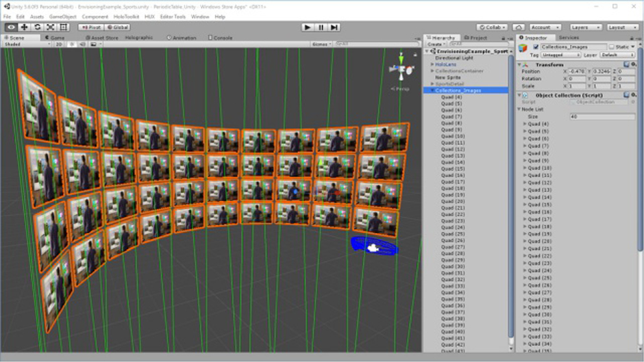
Task: Open the Layout dropdown
Action: tap(622, 27)
